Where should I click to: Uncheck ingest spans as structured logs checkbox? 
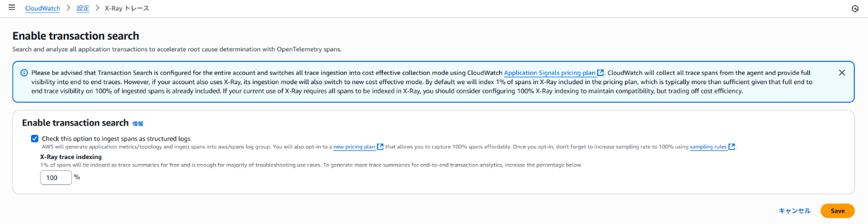click(34, 139)
